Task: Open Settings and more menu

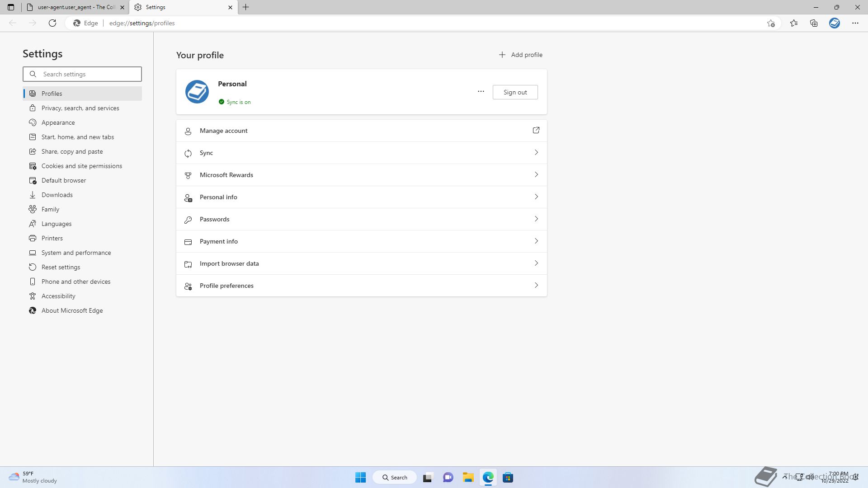Action: 855,23
